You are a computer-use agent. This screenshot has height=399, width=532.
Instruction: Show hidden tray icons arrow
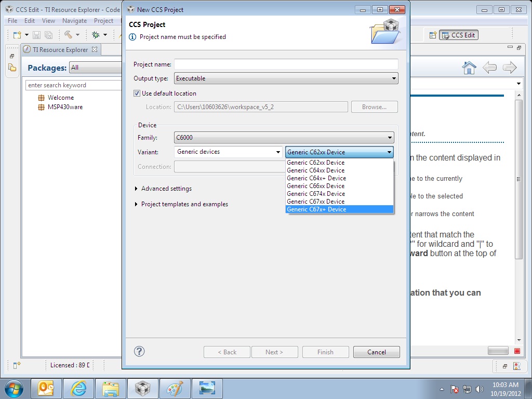[x=442, y=389]
